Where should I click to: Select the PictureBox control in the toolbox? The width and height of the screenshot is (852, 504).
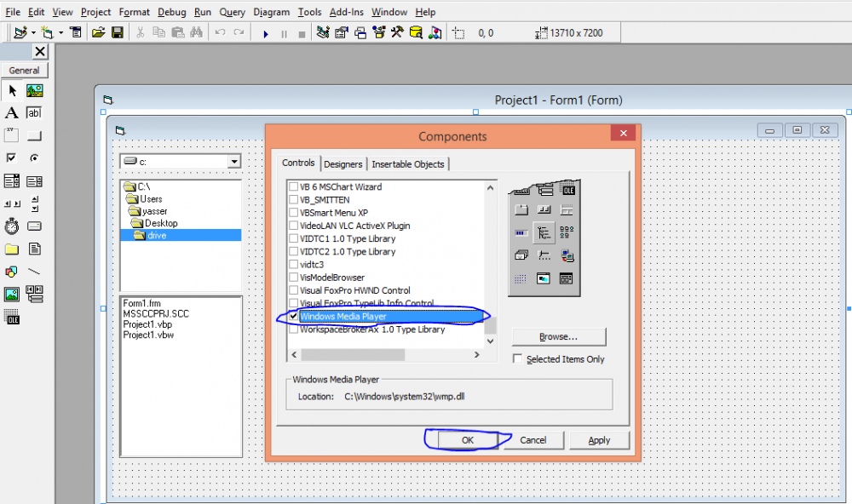(34, 91)
